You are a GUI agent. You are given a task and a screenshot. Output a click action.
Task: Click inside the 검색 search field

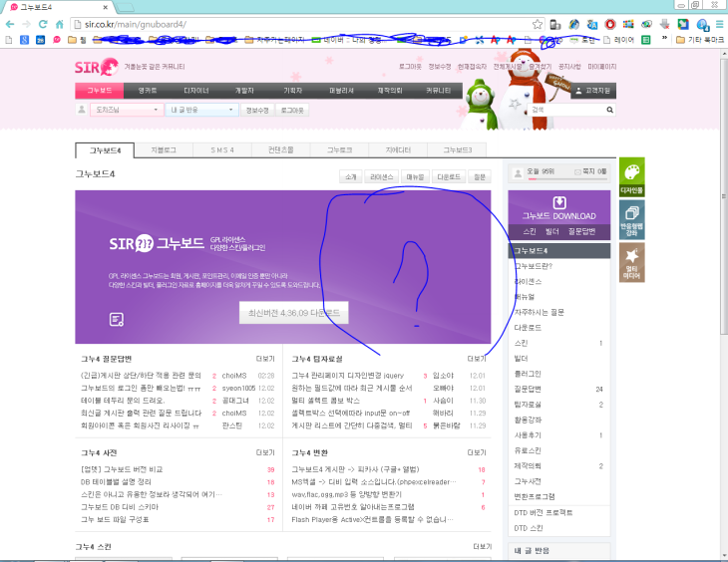click(566, 110)
